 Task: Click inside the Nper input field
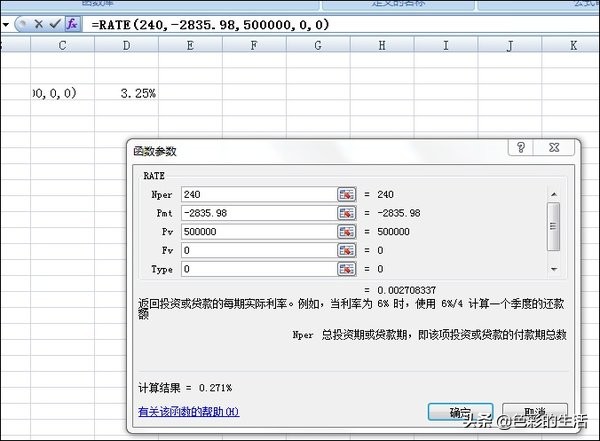coord(259,194)
